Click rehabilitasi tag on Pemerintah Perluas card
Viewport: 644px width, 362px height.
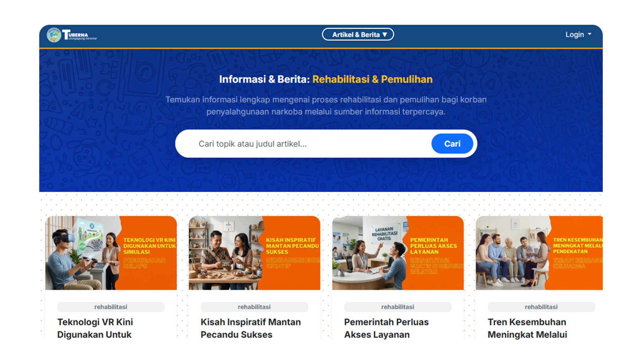[x=398, y=307]
